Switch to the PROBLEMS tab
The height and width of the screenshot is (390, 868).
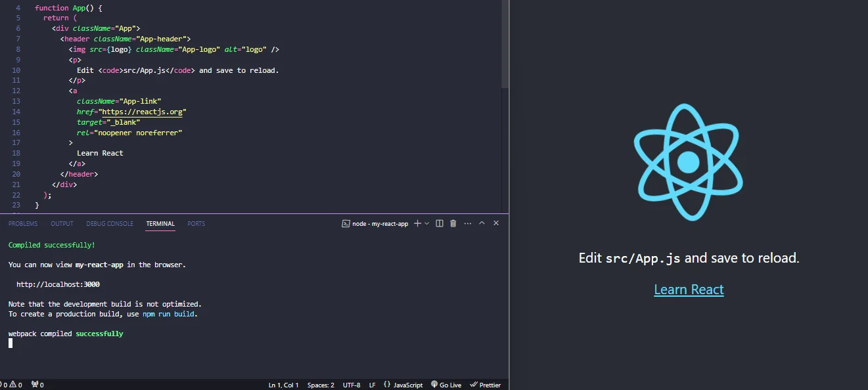point(23,224)
